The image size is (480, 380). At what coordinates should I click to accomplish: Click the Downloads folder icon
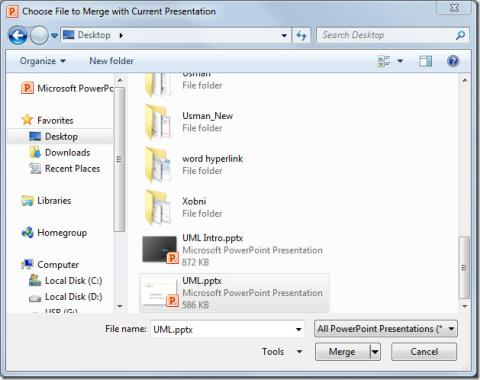pyautogui.click(x=35, y=152)
